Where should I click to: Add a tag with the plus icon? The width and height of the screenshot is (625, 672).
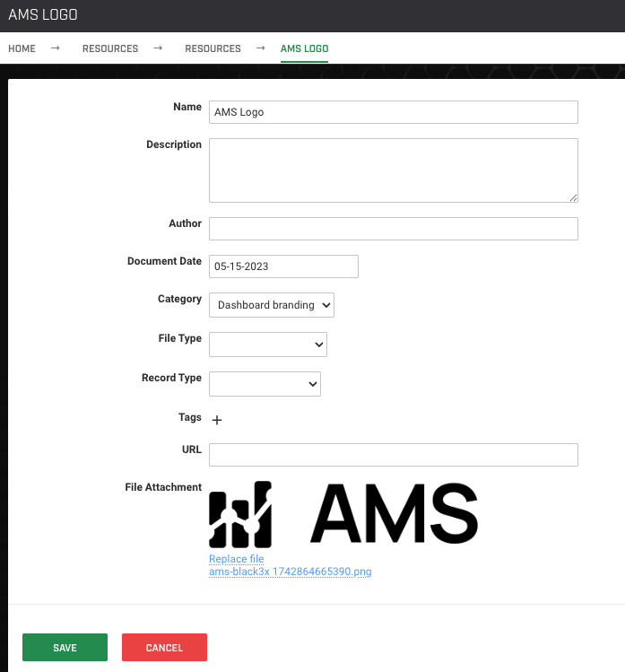(217, 420)
